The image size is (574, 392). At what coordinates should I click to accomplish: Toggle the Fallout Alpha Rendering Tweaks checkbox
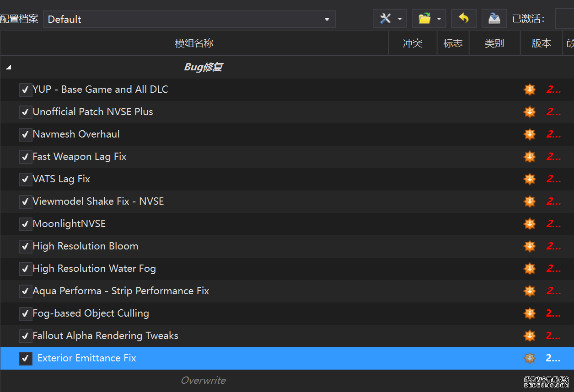coord(25,336)
